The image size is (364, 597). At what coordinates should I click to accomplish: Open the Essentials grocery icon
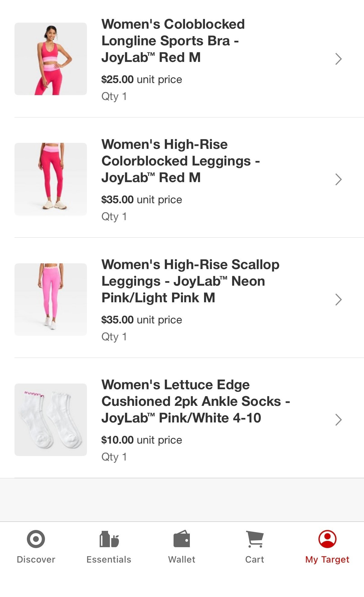point(109,539)
